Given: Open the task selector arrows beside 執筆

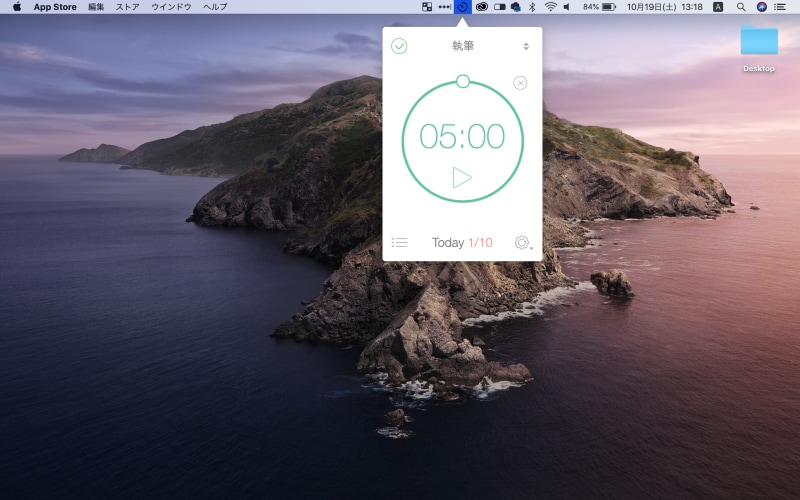Looking at the screenshot, I should [x=526, y=46].
